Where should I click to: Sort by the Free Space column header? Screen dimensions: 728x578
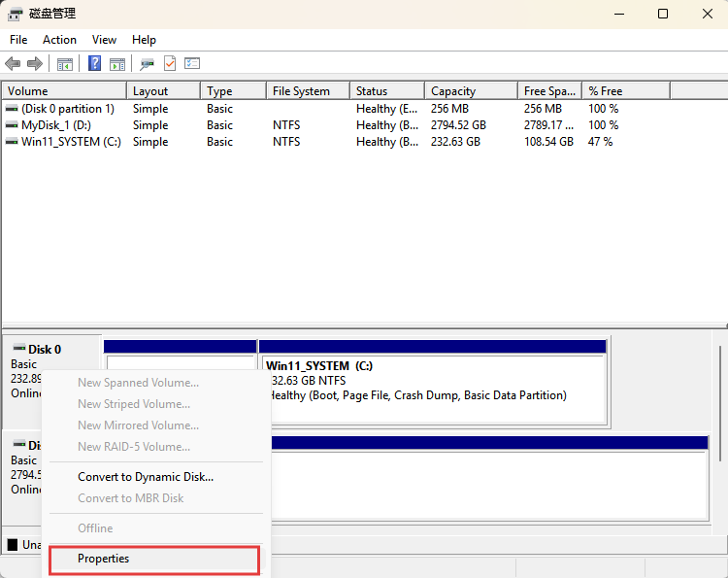550,91
